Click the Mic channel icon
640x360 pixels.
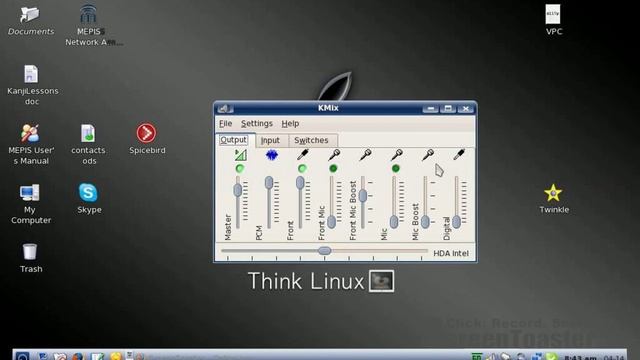click(x=396, y=154)
